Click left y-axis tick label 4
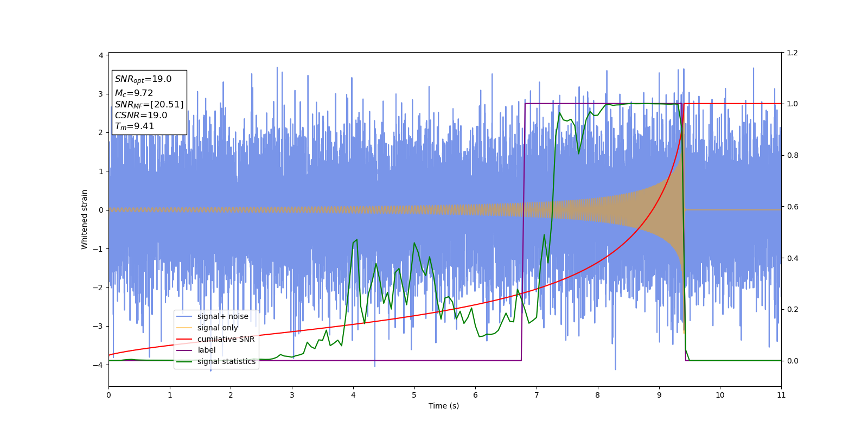Viewport: 868px width, 434px height. (x=101, y=55)
